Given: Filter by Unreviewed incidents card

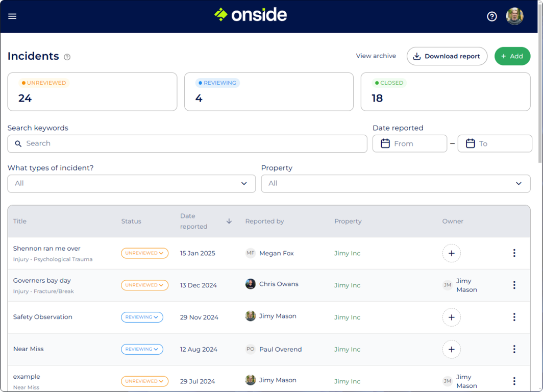Looking at the screenshot, I should click(92, 92).
